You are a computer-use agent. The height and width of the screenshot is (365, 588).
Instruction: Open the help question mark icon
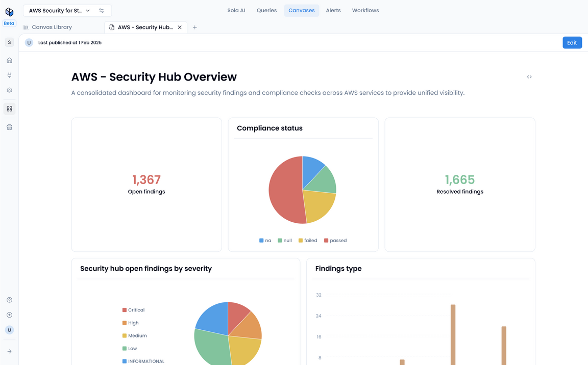click(x=9, y=300)
